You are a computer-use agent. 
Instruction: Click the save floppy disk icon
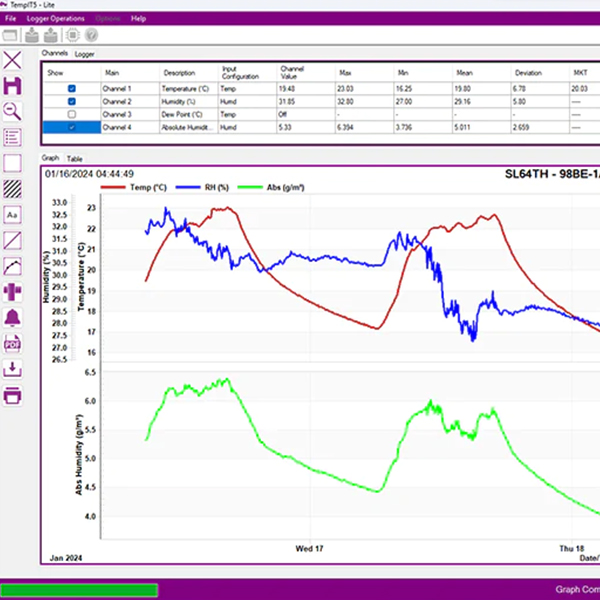13,85
